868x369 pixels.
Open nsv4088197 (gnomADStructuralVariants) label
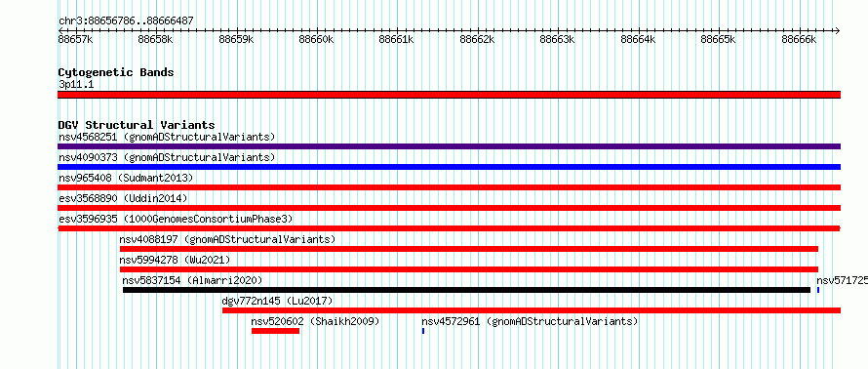[227, 239]
